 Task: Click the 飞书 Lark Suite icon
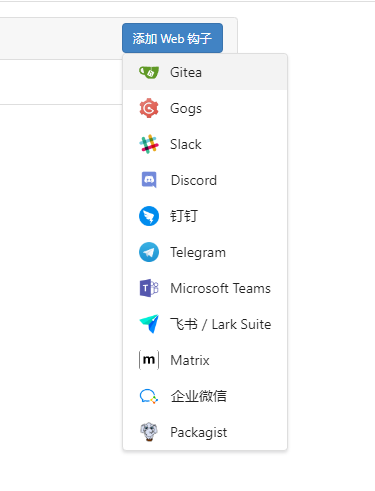click(x=149, y=324)
